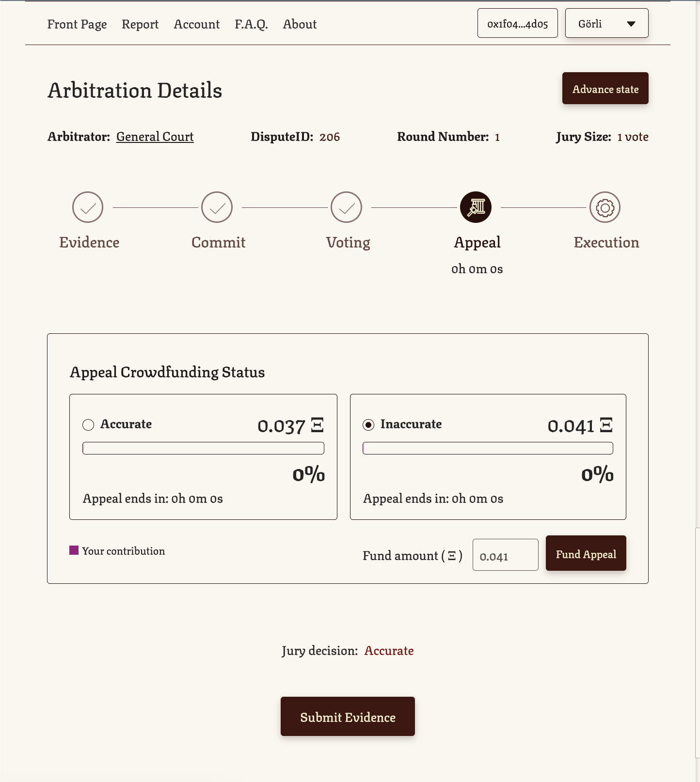Click the Advance state button
The image size is (700, 782).
[605, 88]
